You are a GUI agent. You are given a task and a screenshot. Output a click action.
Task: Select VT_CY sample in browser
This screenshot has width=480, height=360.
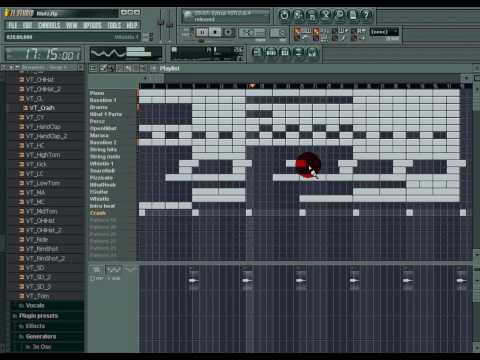(35, 117)
